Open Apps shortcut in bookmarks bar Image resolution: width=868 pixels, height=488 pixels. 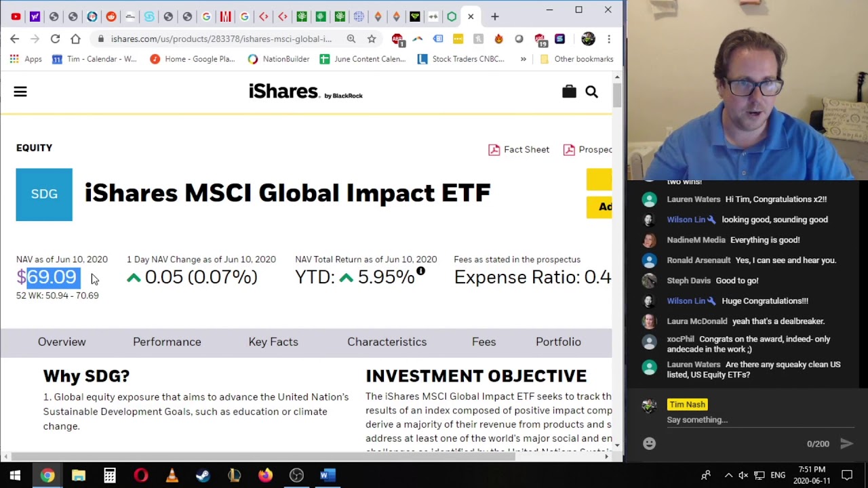pos(26,59)
